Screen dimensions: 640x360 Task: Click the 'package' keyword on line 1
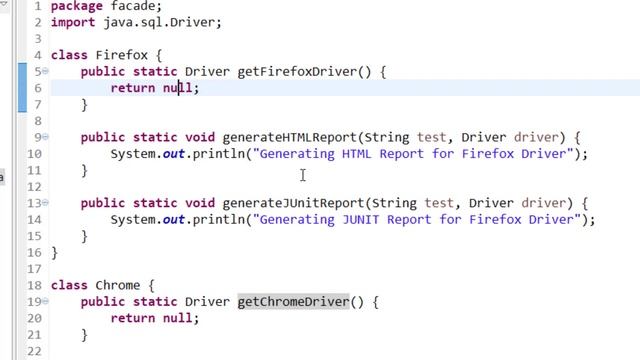(x=77, y=6)
